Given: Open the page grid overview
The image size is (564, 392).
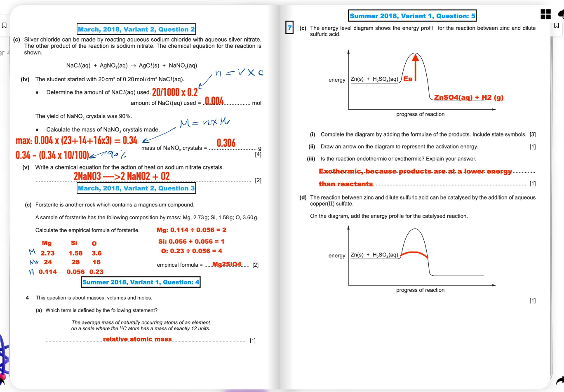Looking at the screenshot, I should pos(545,14).
